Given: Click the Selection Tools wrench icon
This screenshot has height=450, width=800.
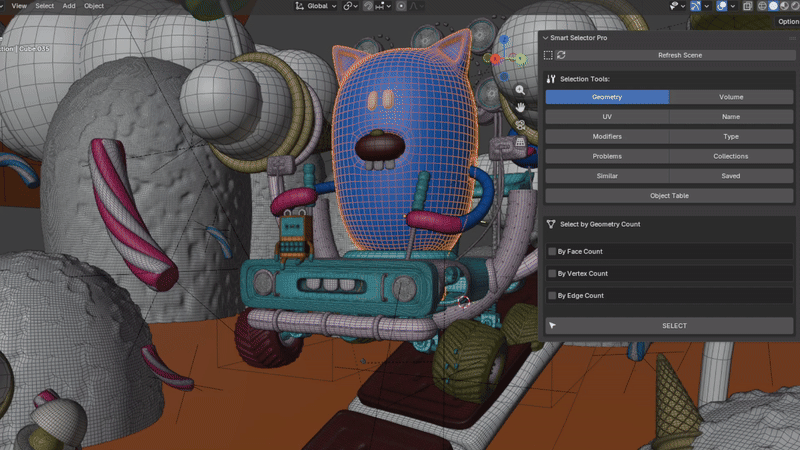Looking at the screenshot, I should [551, 79].
